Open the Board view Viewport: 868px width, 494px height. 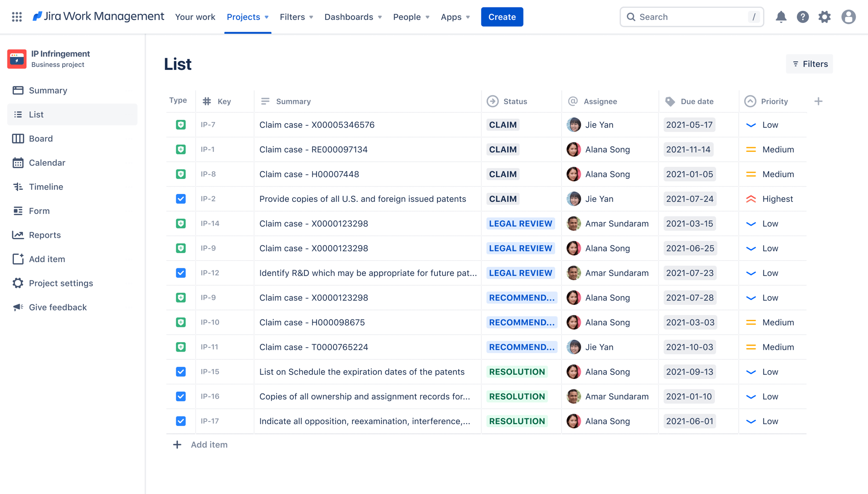coord(40,138)
